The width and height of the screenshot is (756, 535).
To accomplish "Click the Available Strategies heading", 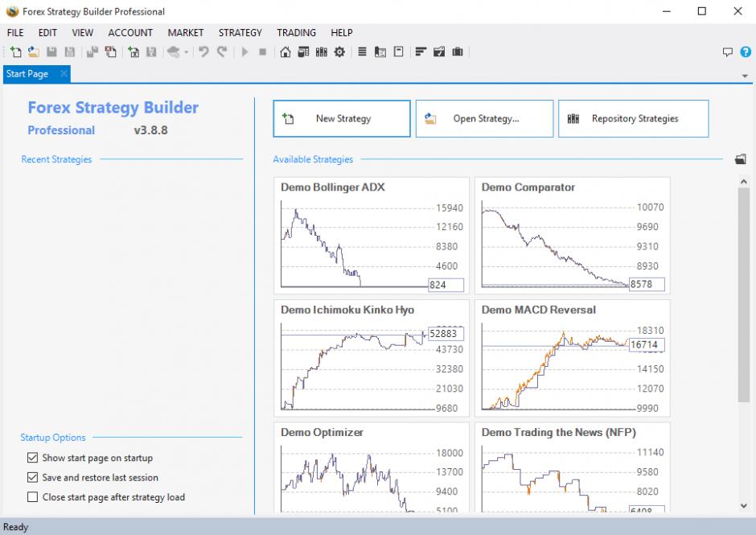I will [x=313, y=159].
